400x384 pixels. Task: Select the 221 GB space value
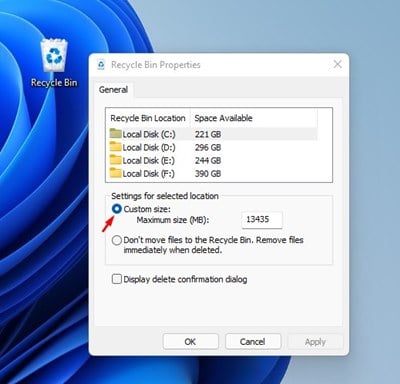coord(208,134)
